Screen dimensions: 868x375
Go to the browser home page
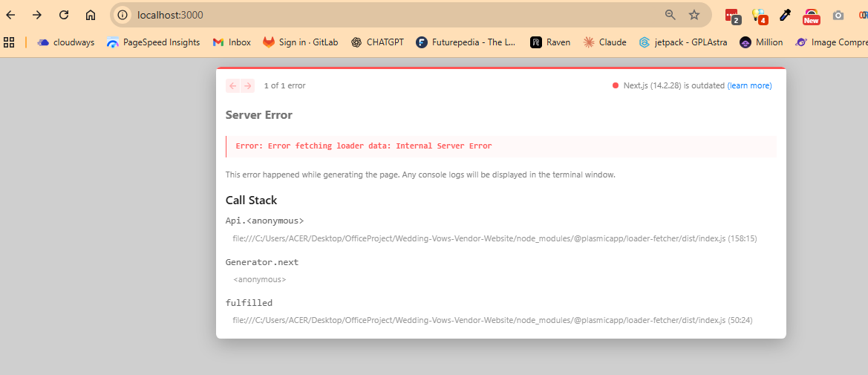(91, 15)
